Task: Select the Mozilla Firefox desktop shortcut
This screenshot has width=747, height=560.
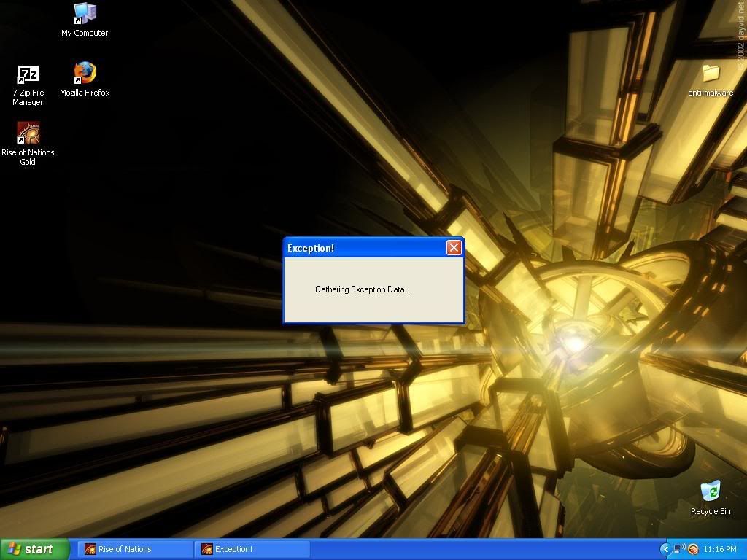Action: click(x=85, y=74)
